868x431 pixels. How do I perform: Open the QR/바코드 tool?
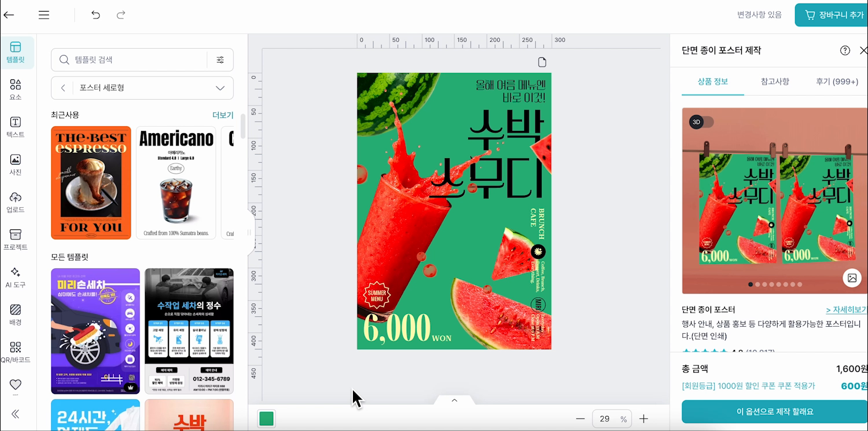tap(16, 352)
